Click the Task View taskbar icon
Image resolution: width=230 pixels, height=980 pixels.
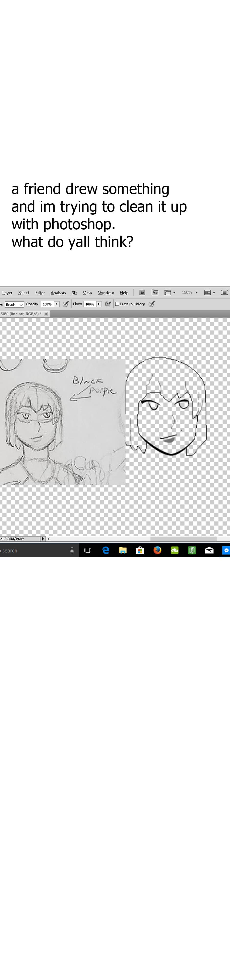88,550
